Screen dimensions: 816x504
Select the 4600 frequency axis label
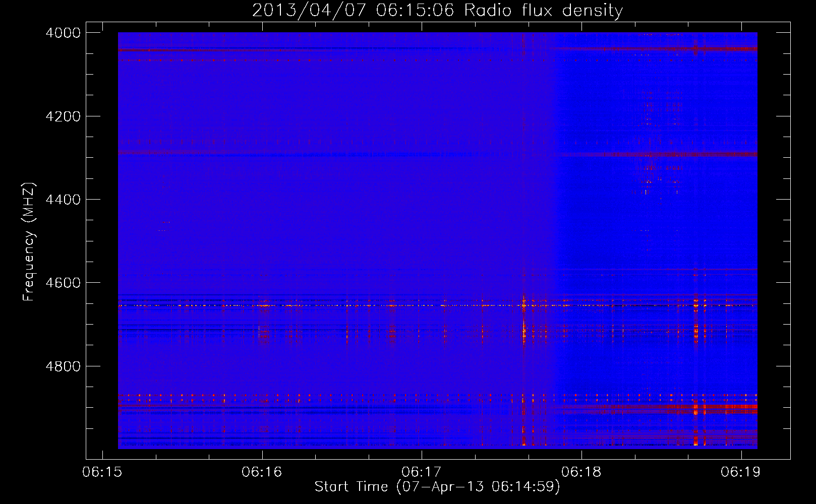63,283
